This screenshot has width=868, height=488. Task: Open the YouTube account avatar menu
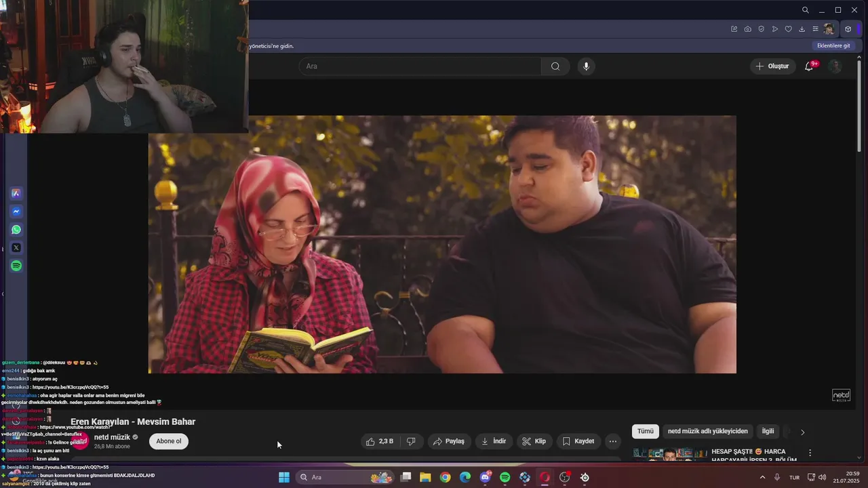pyautogui.click(x=836, y=66)
